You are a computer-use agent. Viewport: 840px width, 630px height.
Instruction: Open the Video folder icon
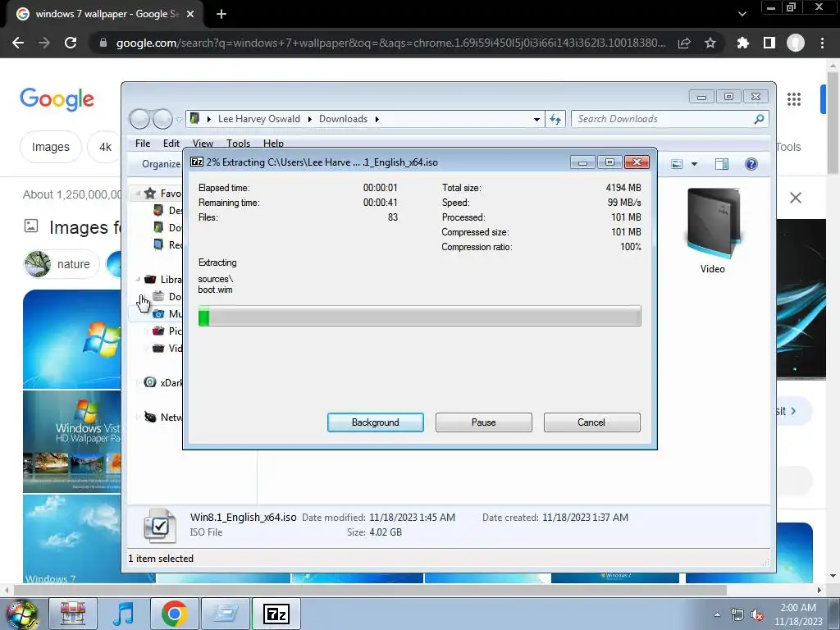(713, 224)
